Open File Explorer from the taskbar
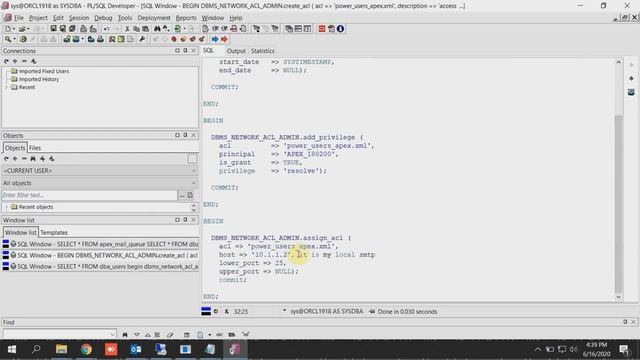640x360 pixels. tap(61, 349)
